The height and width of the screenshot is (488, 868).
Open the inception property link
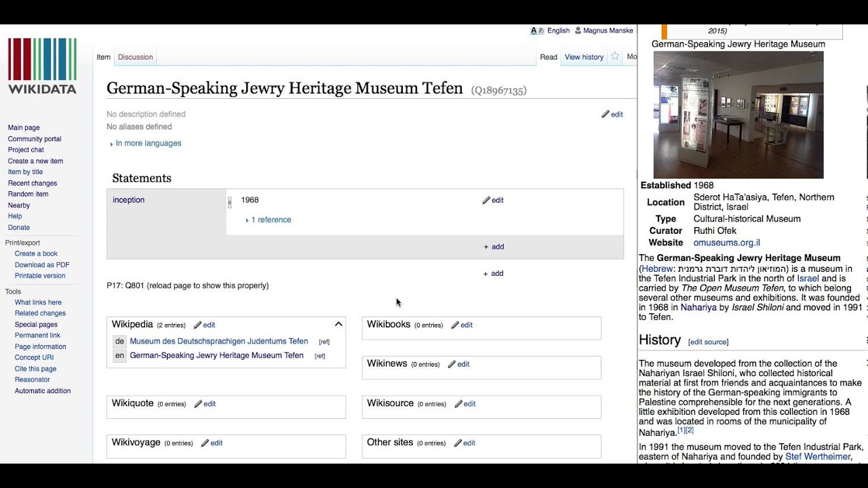coord(129,200)
